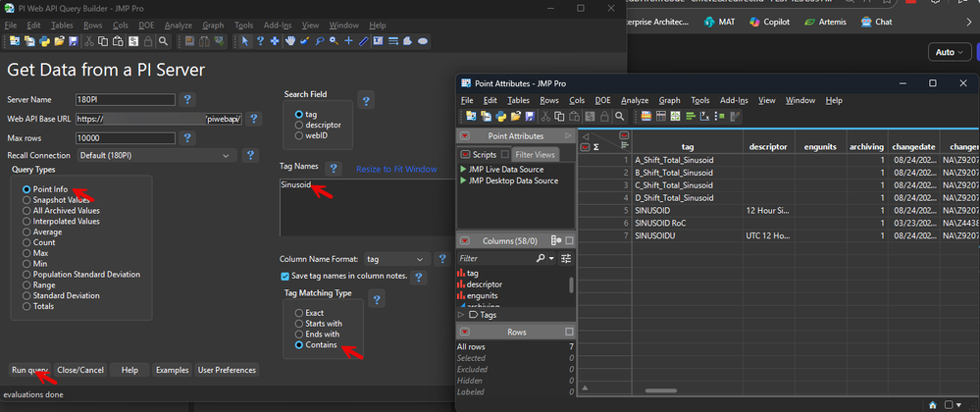Click Python icon in Point Attributes toolbar
This screenshot has width=980, height=412.
(x=501, y=116)
